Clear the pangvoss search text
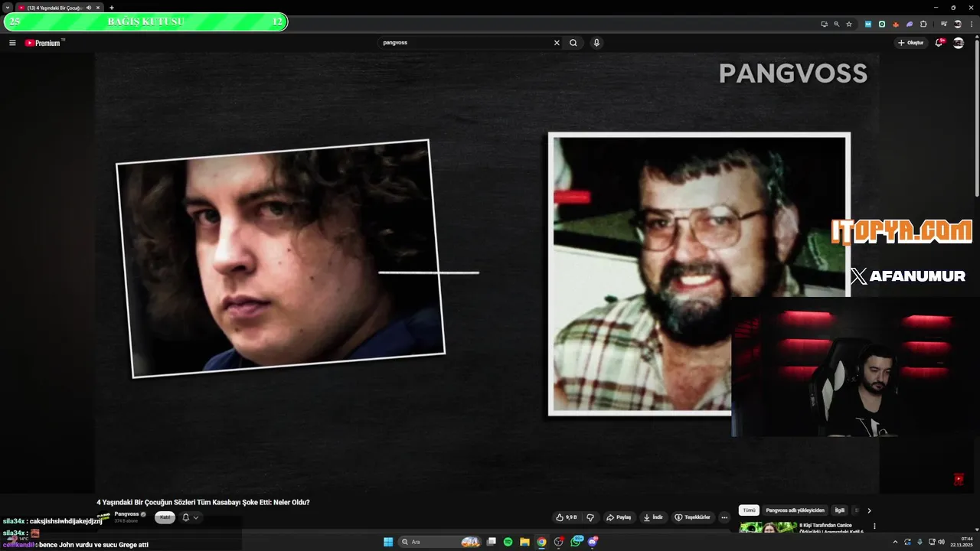This screenshot has height=551, width=980. coord(557,43)
